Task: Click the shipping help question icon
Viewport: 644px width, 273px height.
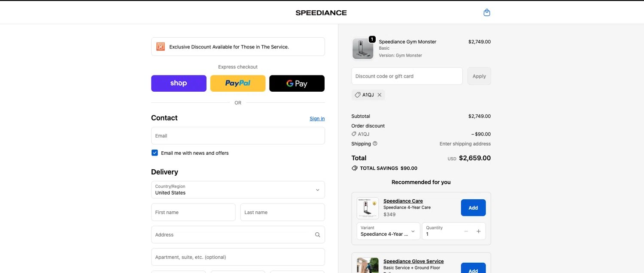Action: pos(375,144)
